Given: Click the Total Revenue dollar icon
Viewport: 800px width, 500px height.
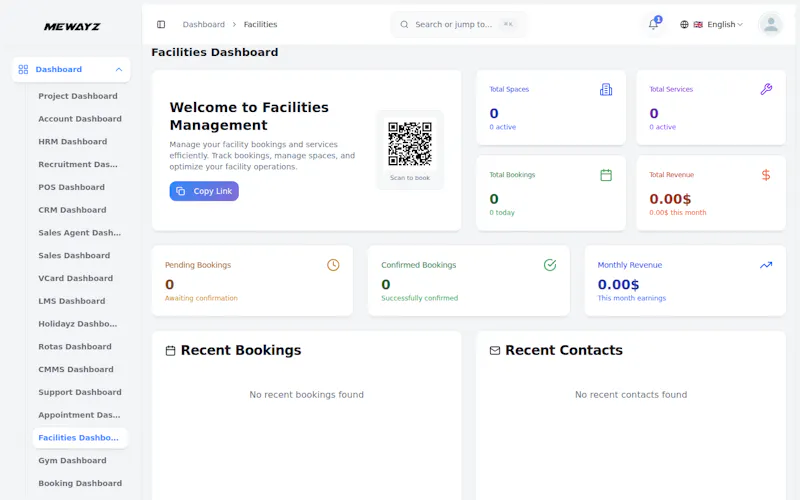Looking at the screenshot, I should click(766, 175).
